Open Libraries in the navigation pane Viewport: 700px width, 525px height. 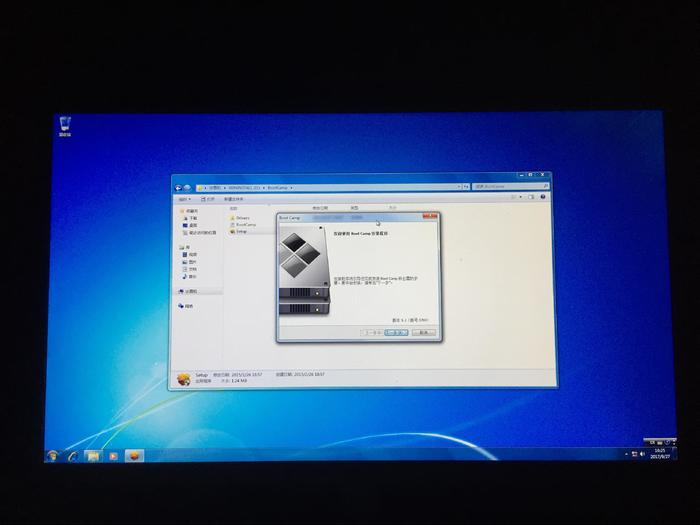click(185, 247)
